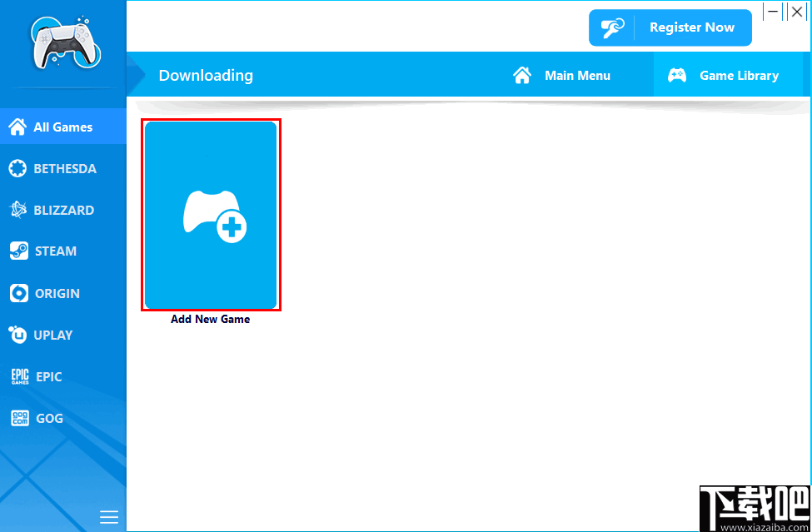Screen dimensions: 812x532
Task: Click the GOG.com logo icon
Action: pyautogui.click(x=20, y=418)
